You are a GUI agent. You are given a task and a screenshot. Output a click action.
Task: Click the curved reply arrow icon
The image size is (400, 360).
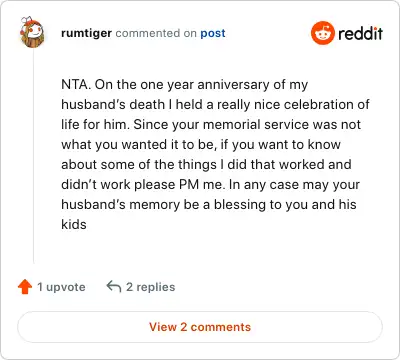[x=114, y=286]
